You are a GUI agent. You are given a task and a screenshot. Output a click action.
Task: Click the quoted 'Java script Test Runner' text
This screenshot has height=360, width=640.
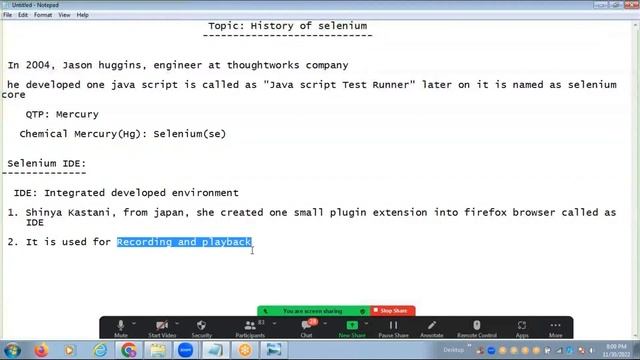(x=340, y=85)
